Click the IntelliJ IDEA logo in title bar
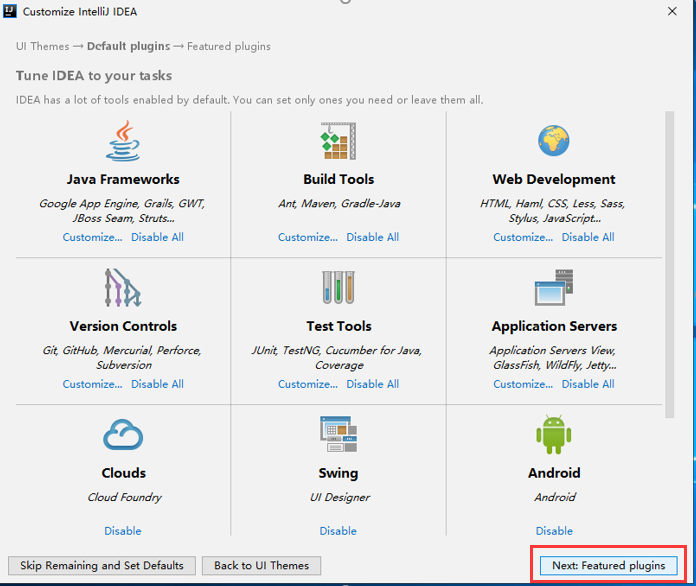696x586 pixels. pos(10,11)
